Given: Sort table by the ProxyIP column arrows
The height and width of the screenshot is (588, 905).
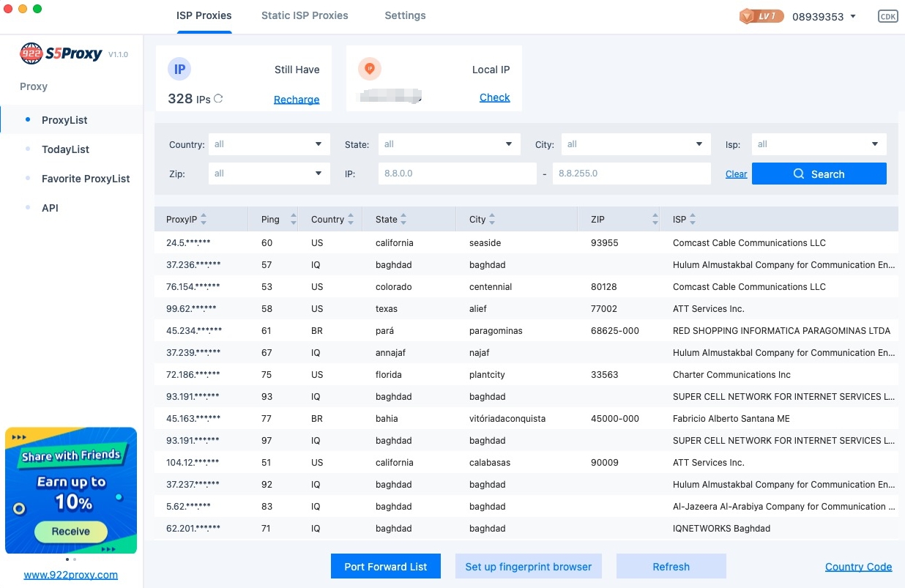Looking at the screenshot, I should click(204, 219).
